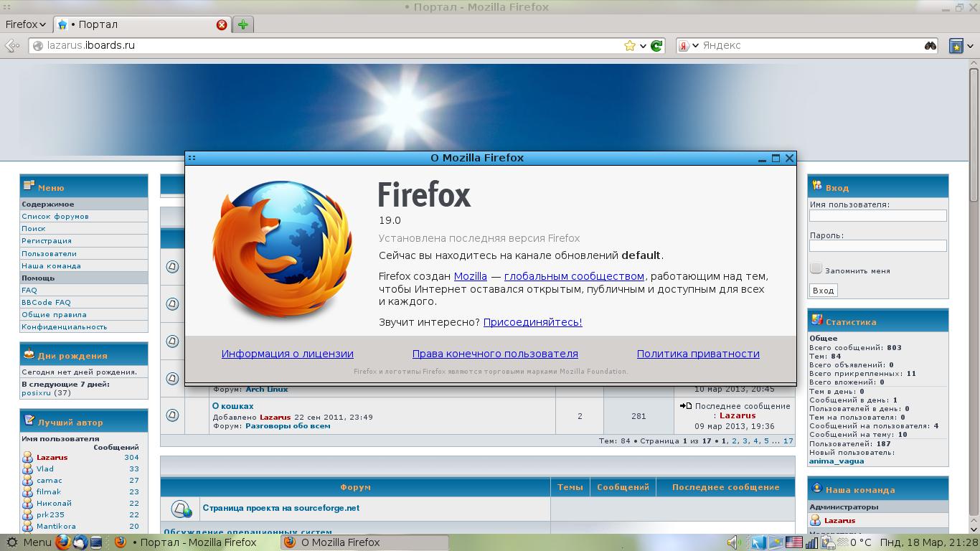
Task: Open Список форумов menu entry
Action: click(x=55, y=217)
